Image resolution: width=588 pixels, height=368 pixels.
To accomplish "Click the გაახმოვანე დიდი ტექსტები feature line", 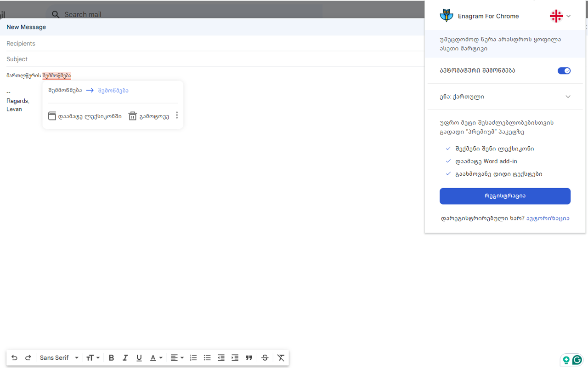I will click(499, 174).
